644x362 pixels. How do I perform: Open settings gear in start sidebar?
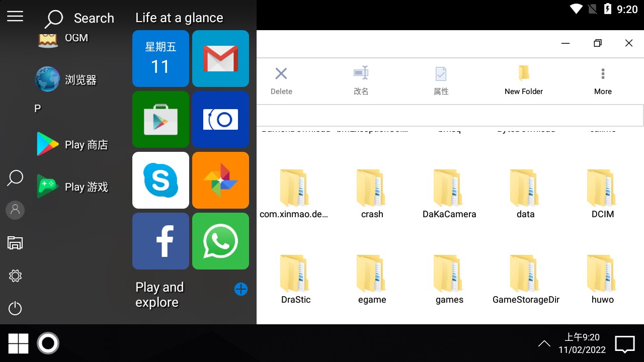pyautogui.click(x=15, y=276)
